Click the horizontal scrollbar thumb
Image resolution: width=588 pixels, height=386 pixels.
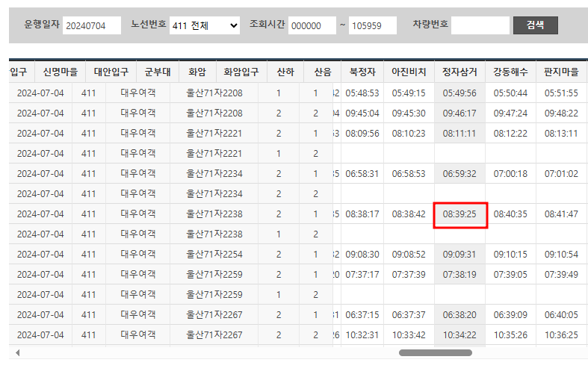tap(435, 352)
